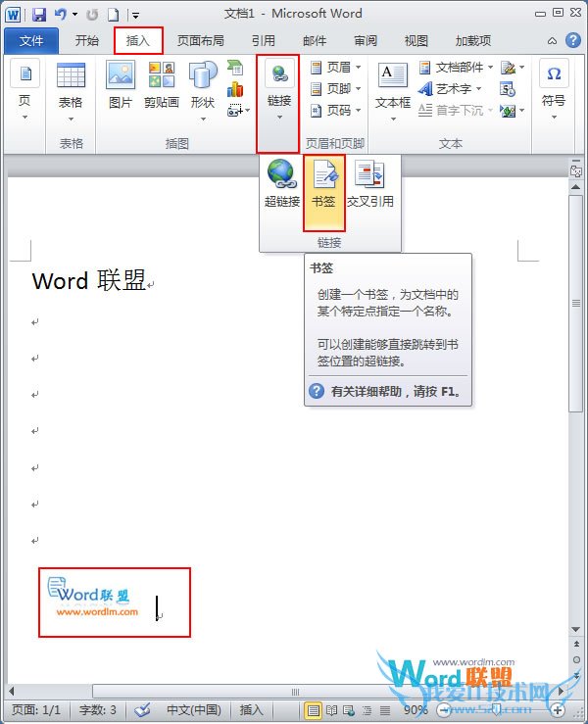Click the vertical scrollbar thumb
The height and width of the screenshot is (724, 588).
(575, 304)
